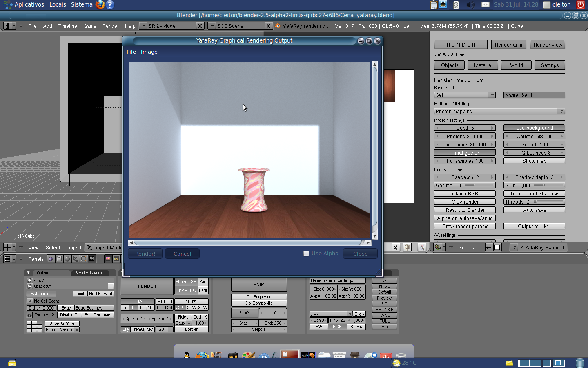588x368 pixels.
Task: Click the clipboard notes tray icon
Action: pyautogui.click(x=434, y=4)
